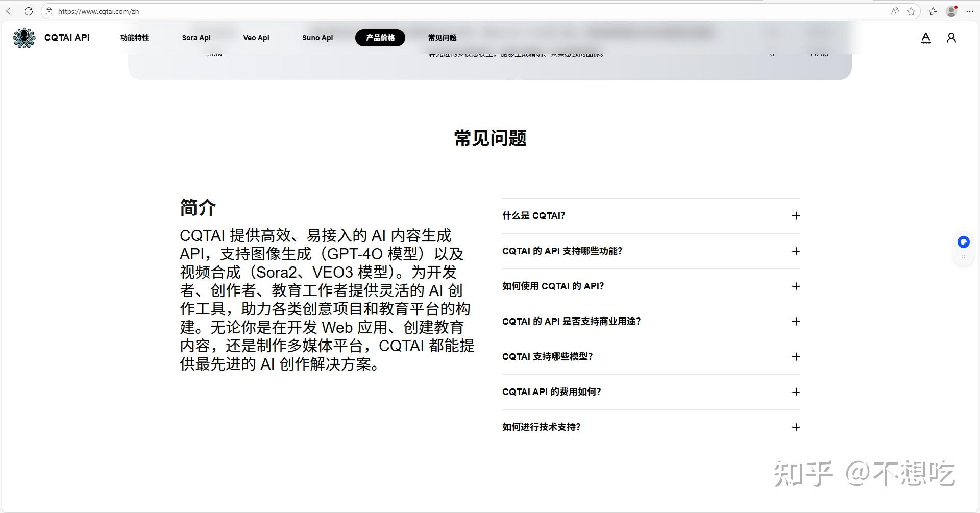The width and height of the screenshot is (980, 513).
Task: Click the user account icon in site header
Action: (951, 38)
